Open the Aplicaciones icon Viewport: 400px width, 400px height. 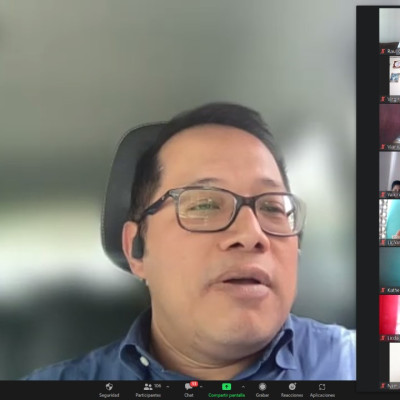click(322, 387)
